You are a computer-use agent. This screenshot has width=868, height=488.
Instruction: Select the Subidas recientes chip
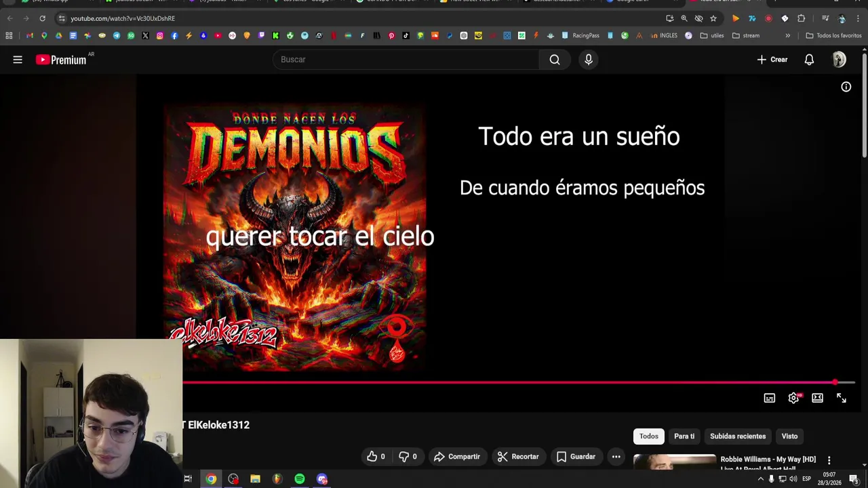point(738,436)
